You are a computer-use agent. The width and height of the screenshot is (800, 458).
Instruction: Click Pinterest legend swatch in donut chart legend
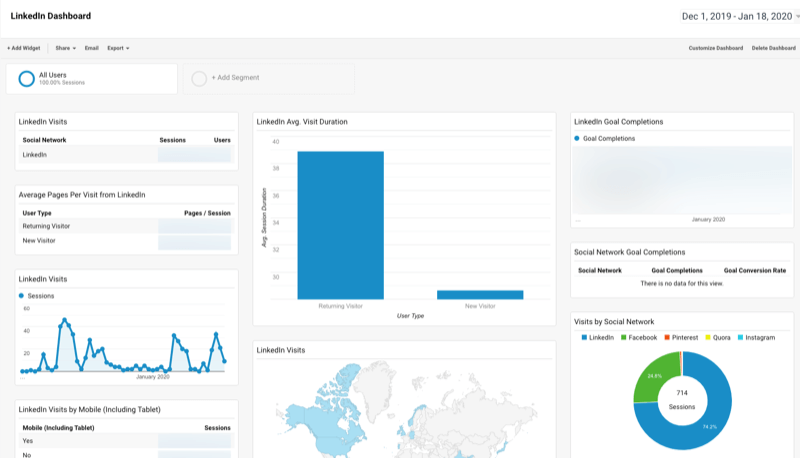click(667, 338)
